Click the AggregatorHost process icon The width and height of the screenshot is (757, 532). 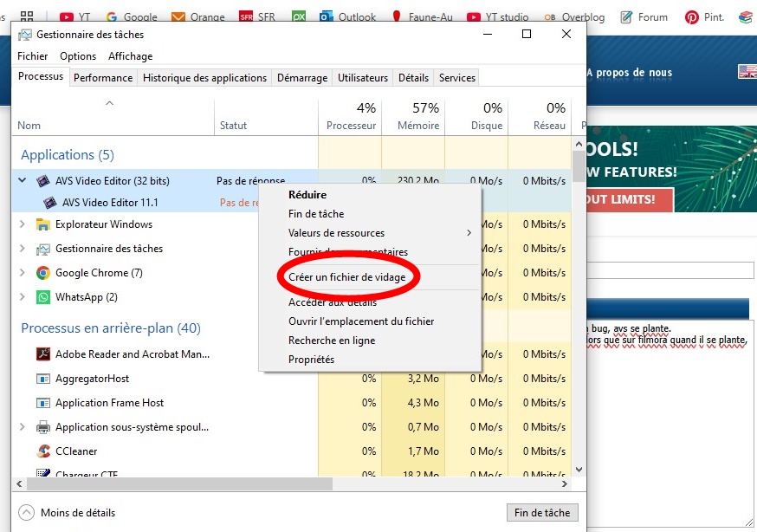(x=43, y=379)
